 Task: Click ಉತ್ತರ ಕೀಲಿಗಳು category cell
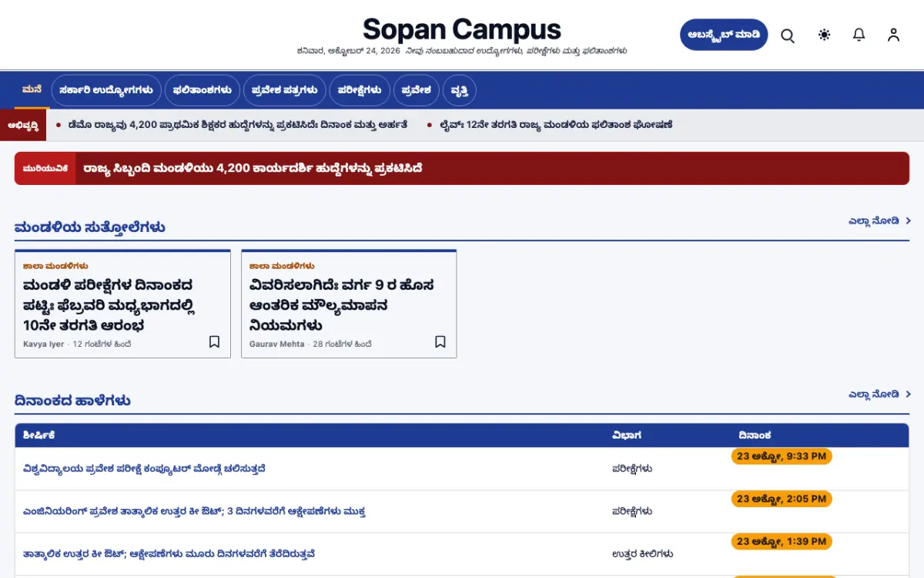(643, 553)
